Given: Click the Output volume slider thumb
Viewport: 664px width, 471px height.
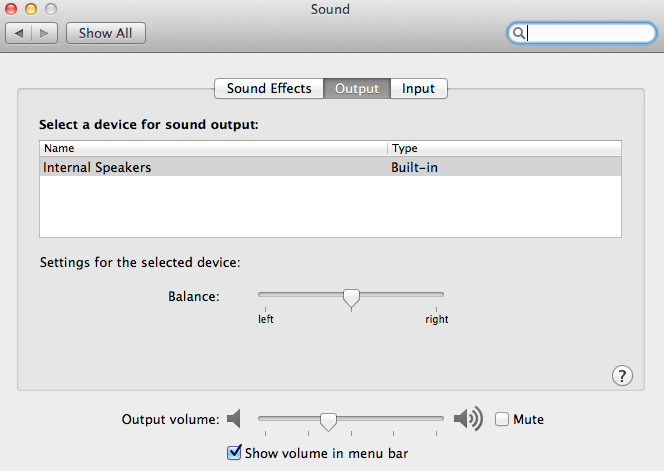Looking at the screenshot, I should (328, 421).
